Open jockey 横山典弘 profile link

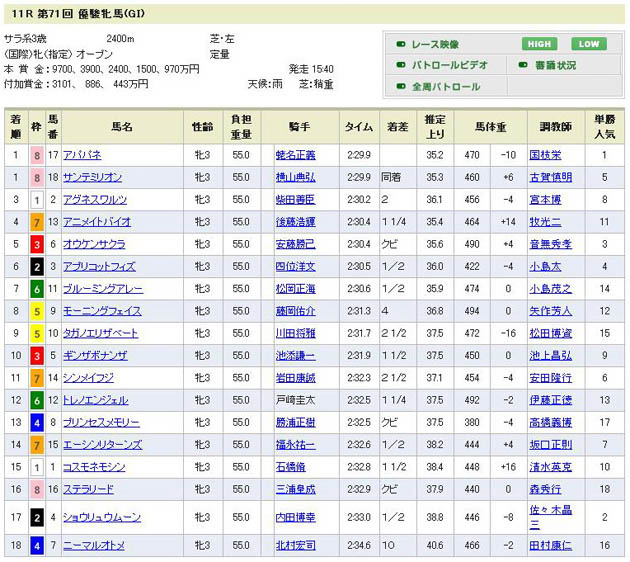(x=294, y=177)
